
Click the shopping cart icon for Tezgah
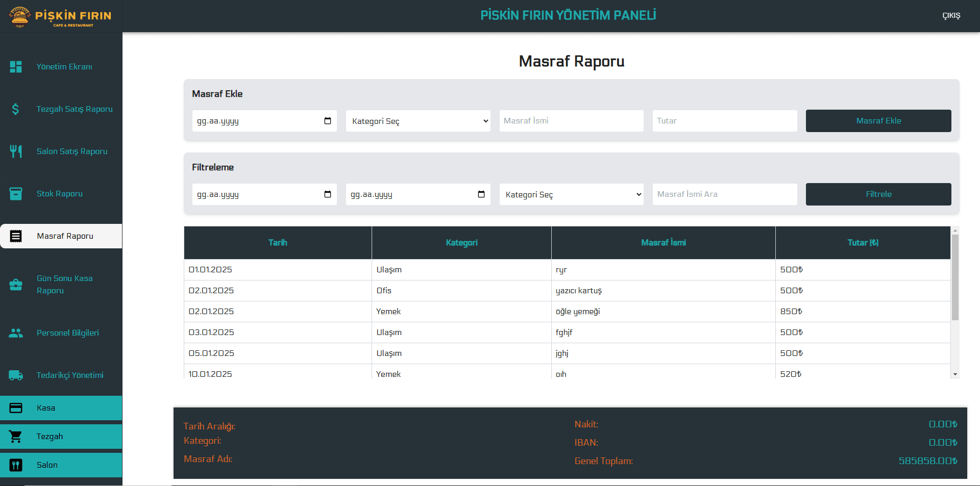[x=16, y=437]
